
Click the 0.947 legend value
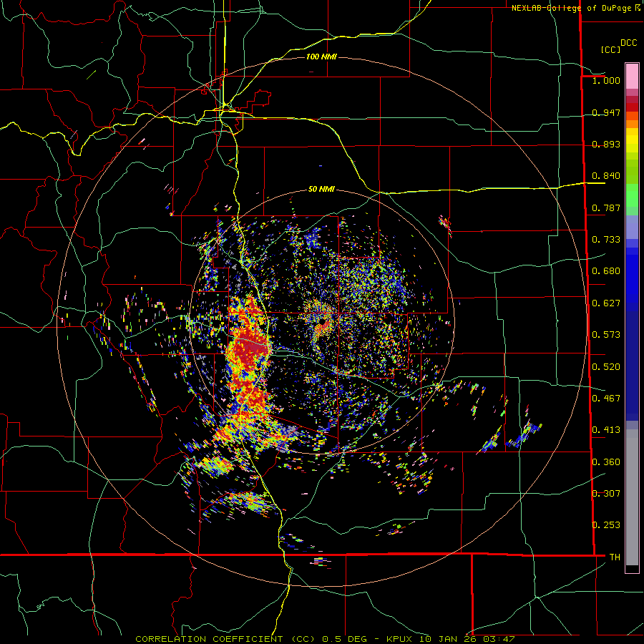coord(606,112)
